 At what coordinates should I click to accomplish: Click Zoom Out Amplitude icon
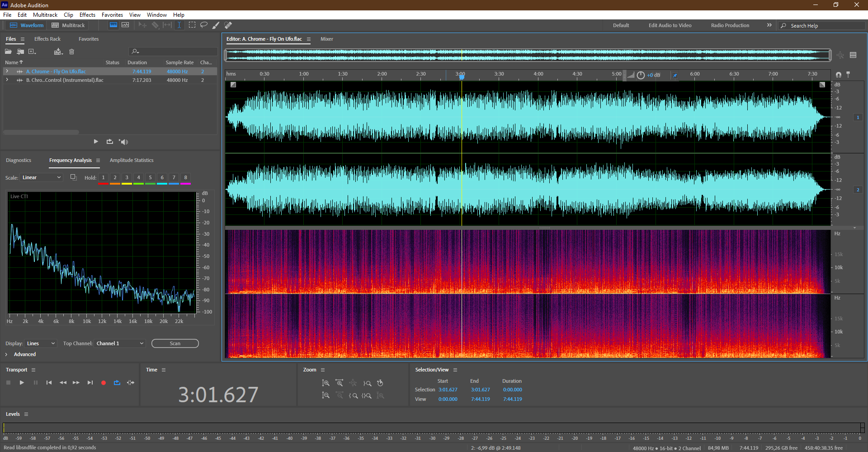click(x=325, y=395)
